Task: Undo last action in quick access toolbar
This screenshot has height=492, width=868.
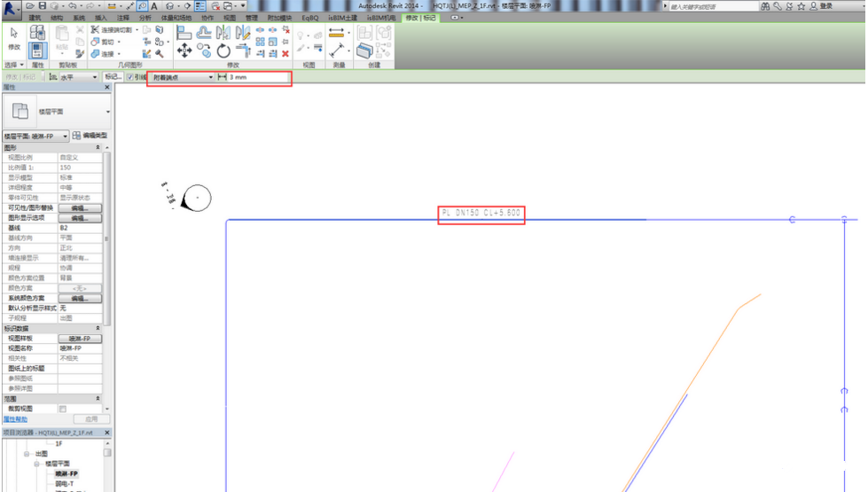Action: (x=73, y=5)
